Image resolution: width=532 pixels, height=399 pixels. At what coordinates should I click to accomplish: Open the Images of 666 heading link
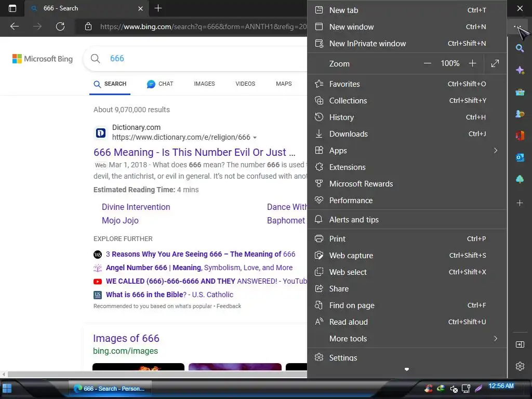coord(126,338)
